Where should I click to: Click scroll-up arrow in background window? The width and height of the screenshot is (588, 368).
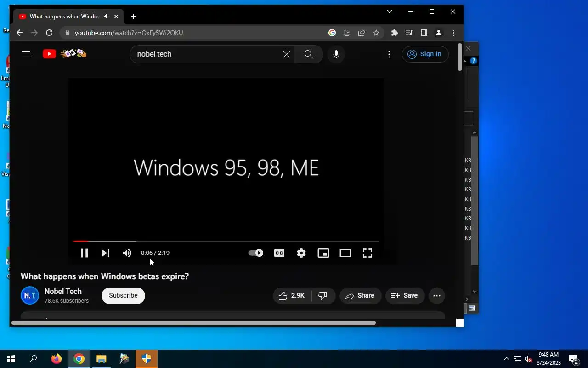[x=475, y=133]
